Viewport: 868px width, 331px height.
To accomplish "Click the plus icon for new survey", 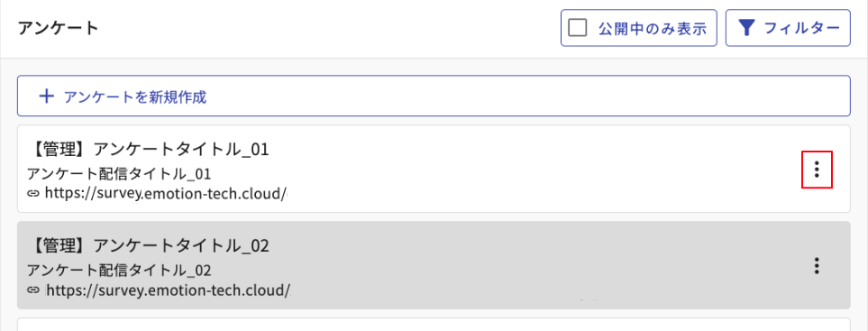I will (x=47, y=97).
